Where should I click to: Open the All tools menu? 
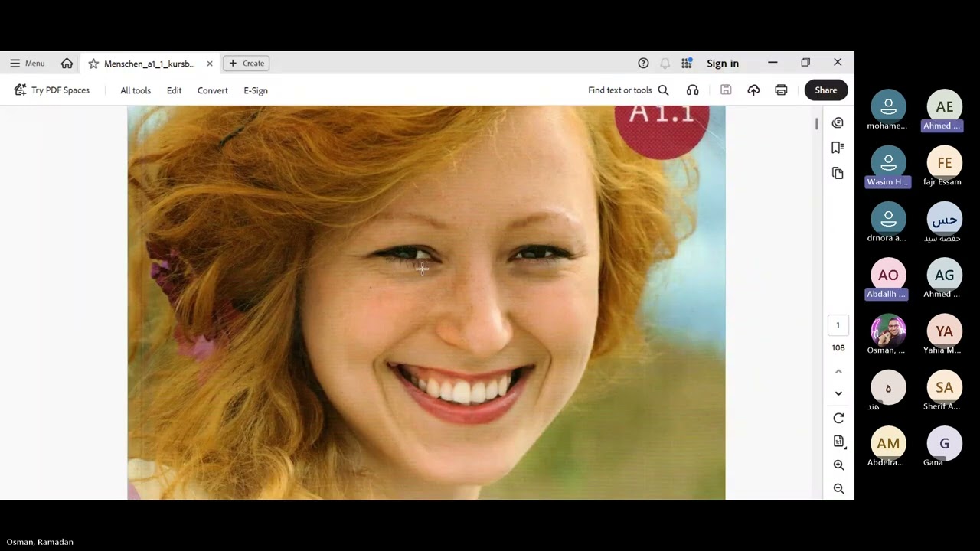click(x=136, y=90)
